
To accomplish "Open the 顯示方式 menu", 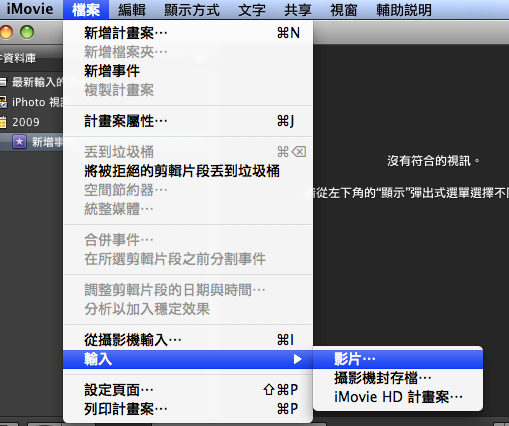I will [192, 10].
